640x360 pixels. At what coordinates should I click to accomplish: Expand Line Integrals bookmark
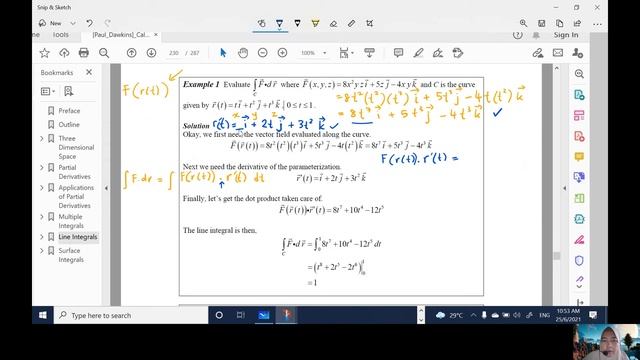pos(42,237)
